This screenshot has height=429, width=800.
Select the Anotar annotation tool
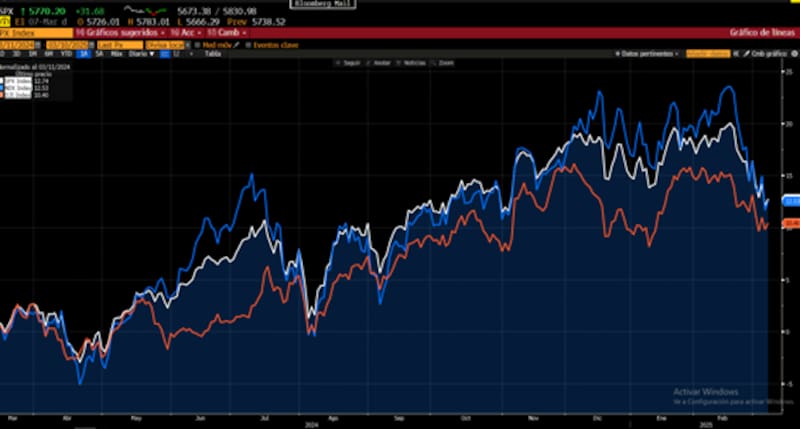(379, 62)
